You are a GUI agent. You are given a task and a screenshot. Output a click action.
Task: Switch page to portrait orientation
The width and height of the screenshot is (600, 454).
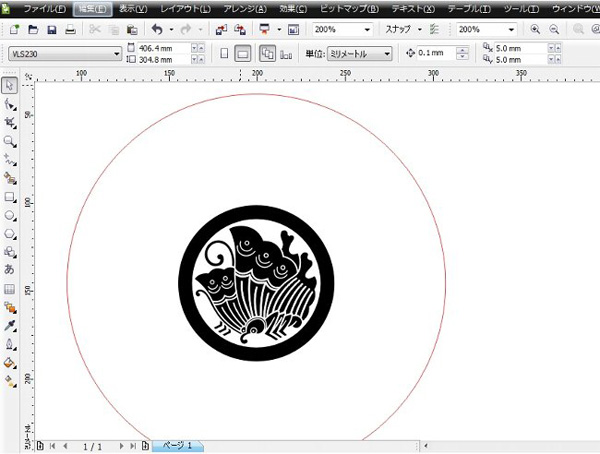pyautogui.click(x=224, y=54)
